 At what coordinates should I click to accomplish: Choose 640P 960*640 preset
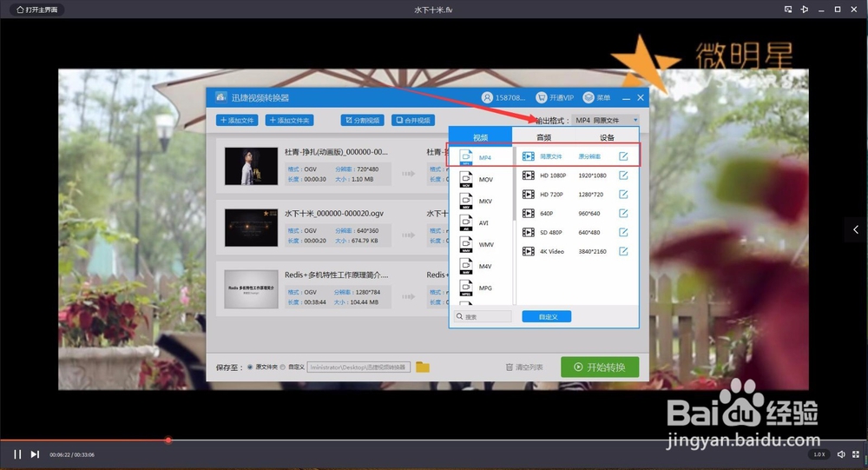575,213
